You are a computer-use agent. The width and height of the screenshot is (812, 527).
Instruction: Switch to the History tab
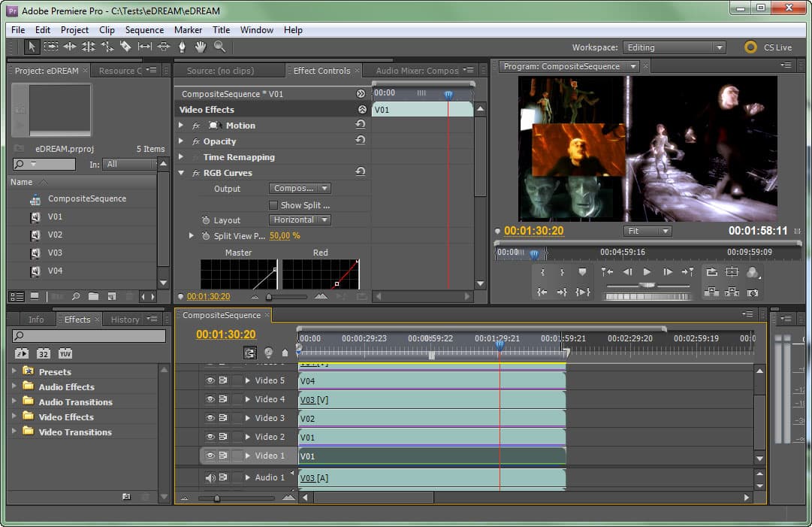pos(125,320)
